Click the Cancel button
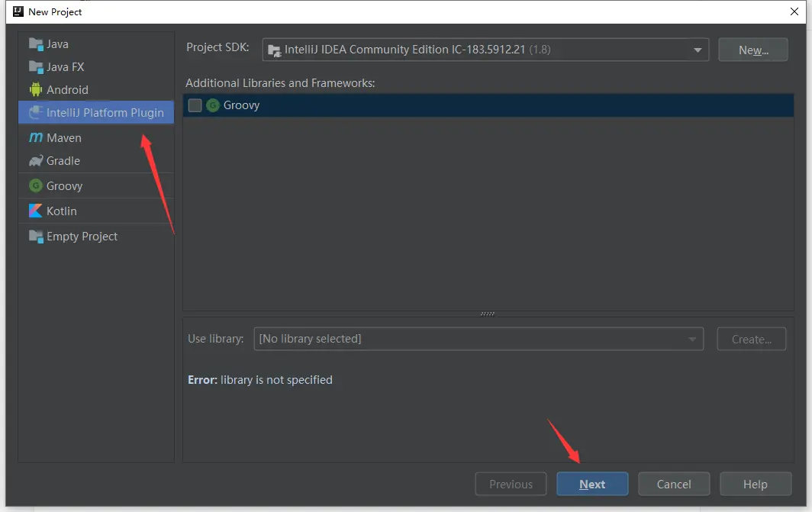 (674, 484)
